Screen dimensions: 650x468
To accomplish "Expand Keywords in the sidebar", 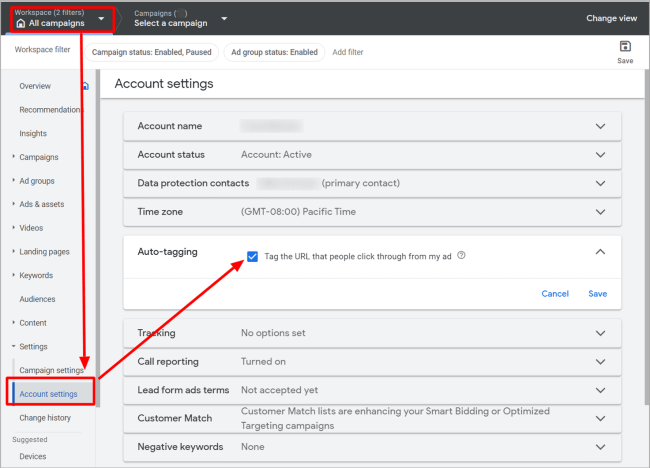I will (14, 275).
